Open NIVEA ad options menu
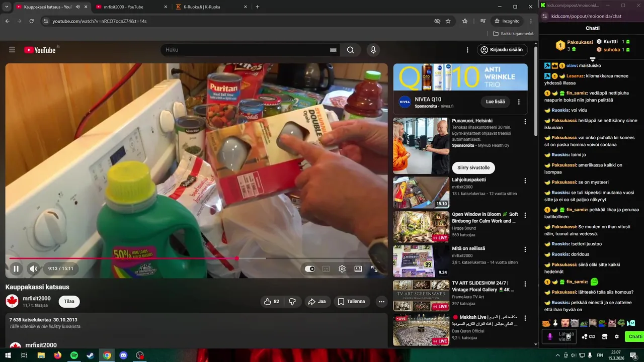This screenshot has height=362, width=644. coord(519,102)
